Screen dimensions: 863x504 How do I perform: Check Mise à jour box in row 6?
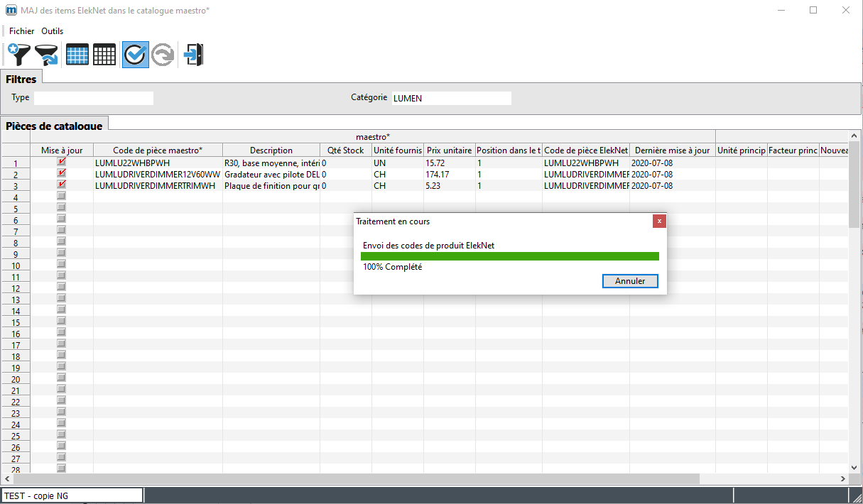(x=61, y=219)
